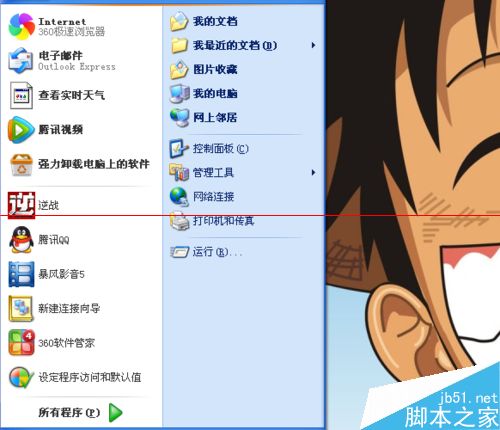Select the 图片收藏 menu entry text
Screen dimensions: 500x430
click(x=215, y=69)
